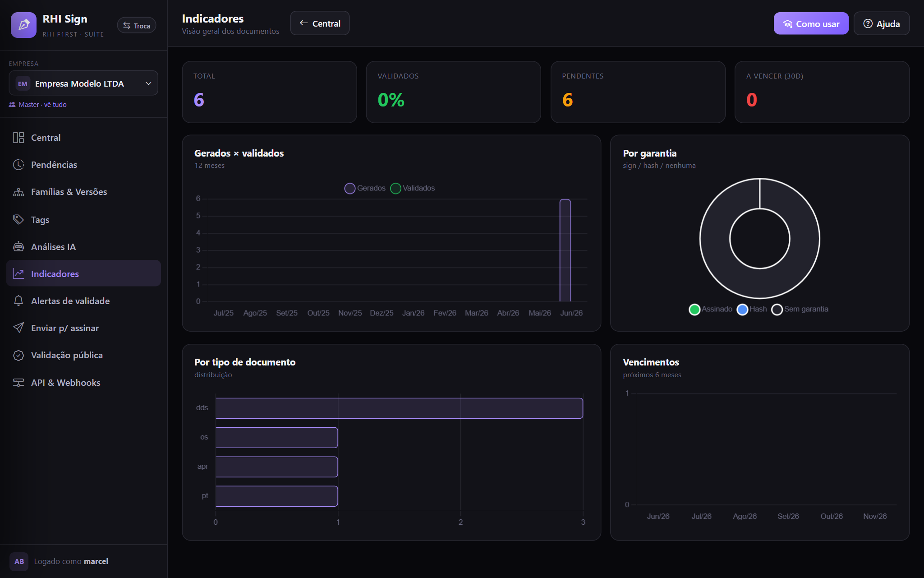The width and height of the screenshot is (924, 578).
Task: Open the Troca switcher
Action: coord(137,26)
